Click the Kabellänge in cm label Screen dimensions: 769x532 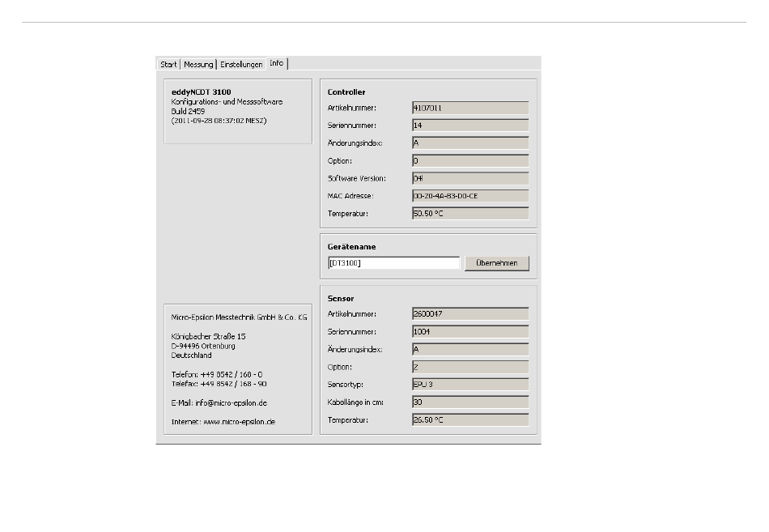(355, 402)
